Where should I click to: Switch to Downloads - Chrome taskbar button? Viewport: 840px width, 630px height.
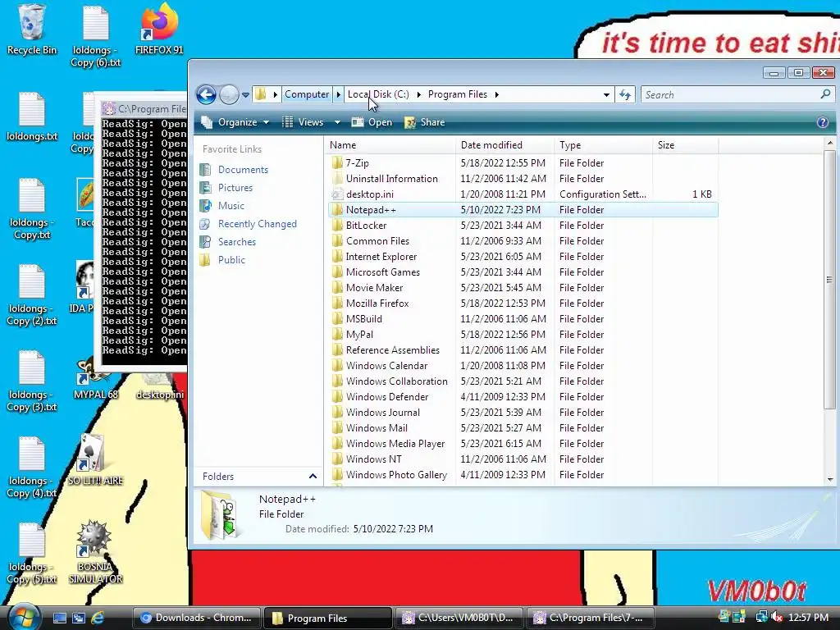point(197,618)
